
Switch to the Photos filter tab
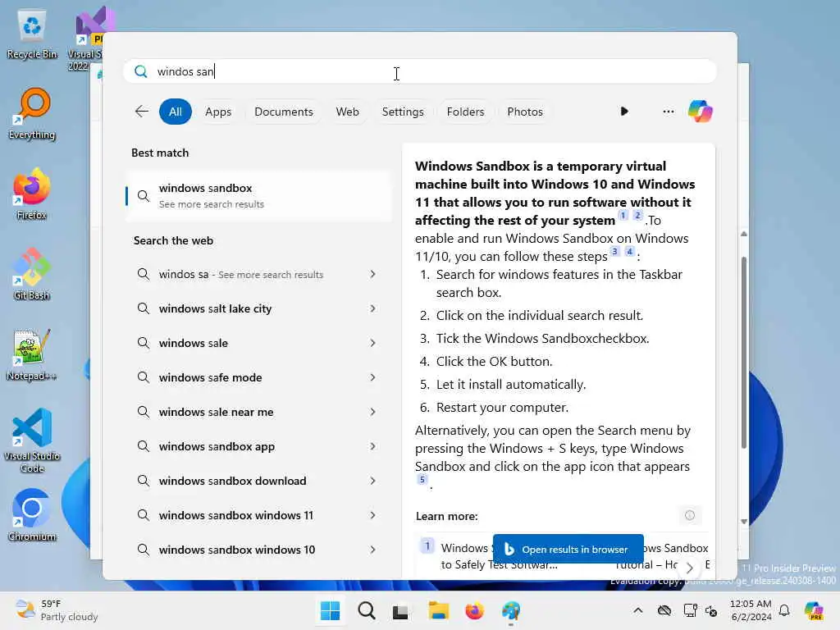[525, 112]
